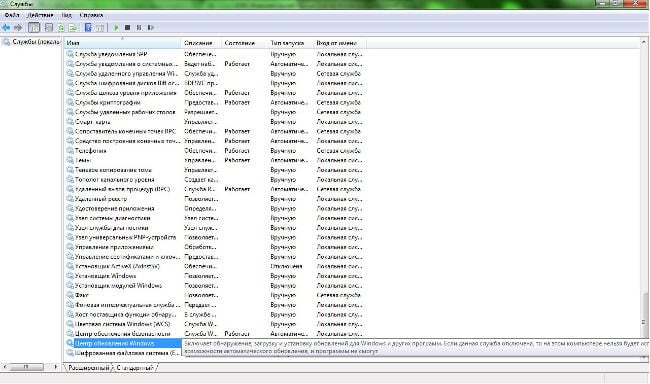The width and height of the screenshot is (650, 384).
Task: Switch to the Расширенный tab
Action: [88, 367]
